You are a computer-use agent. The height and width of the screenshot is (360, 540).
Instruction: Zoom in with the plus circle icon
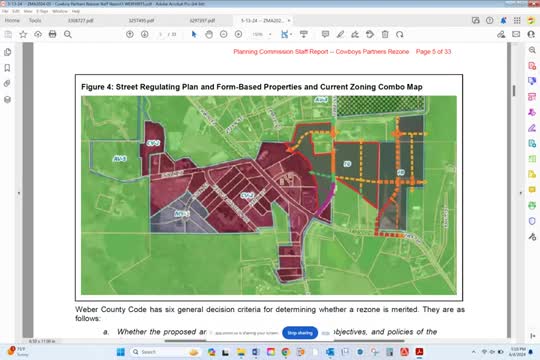click(238, 34)
